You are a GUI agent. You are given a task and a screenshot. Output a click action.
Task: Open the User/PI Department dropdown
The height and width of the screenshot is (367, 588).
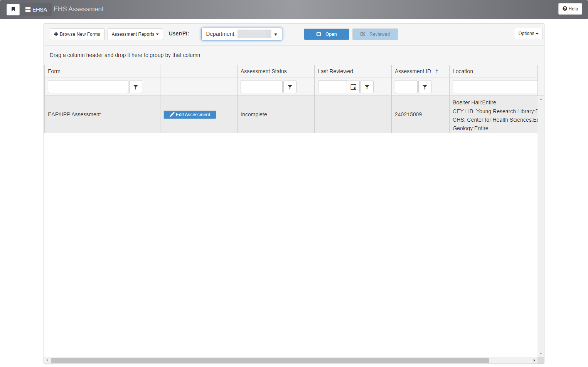(242, 34)
